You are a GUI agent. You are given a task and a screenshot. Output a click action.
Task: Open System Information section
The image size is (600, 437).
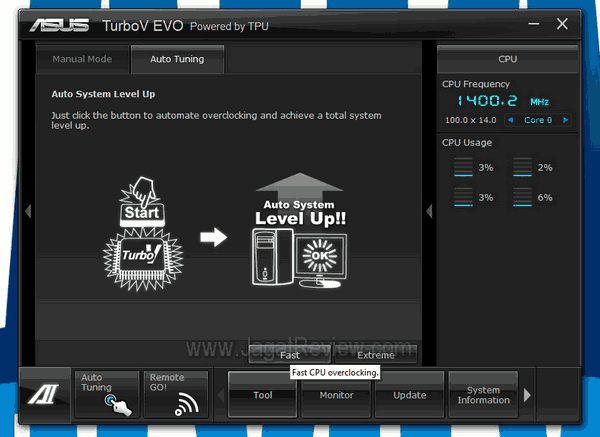(483, 395)
